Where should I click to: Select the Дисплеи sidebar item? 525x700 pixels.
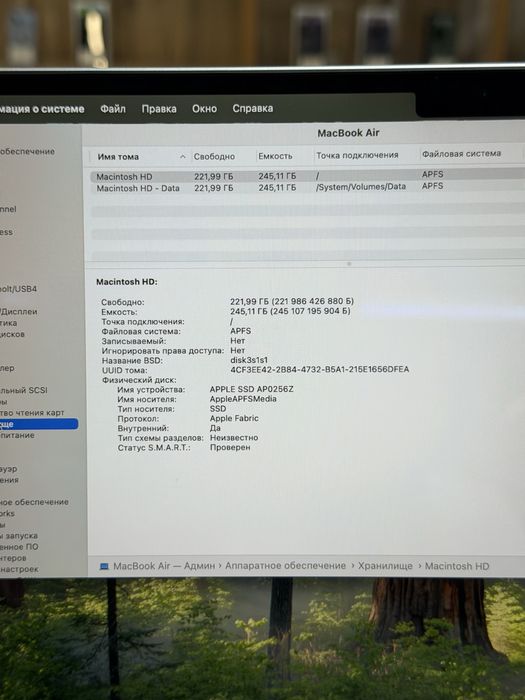click(18, 312)
